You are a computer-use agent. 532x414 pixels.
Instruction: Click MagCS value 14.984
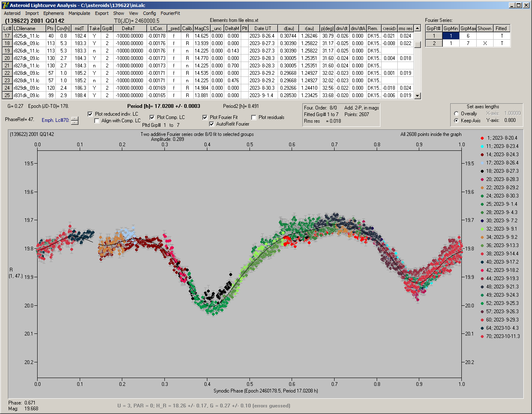(x=202, y=88)
